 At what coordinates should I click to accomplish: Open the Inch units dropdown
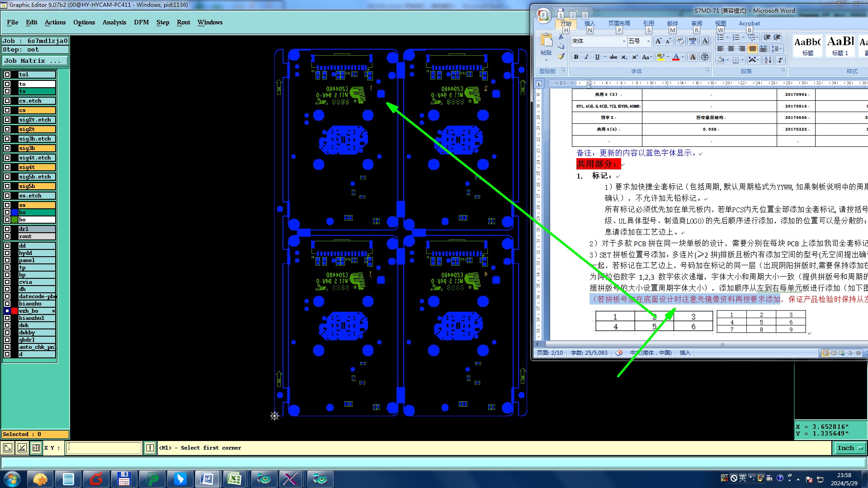pos(849,448)
